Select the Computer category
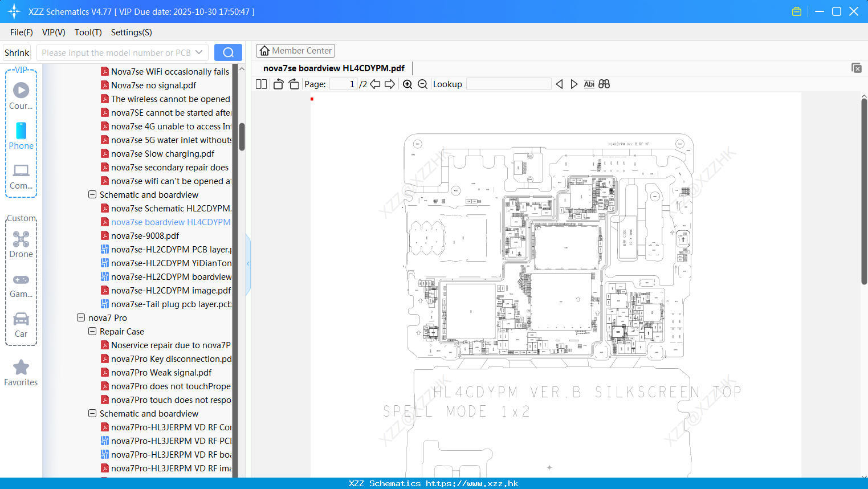 21,177
